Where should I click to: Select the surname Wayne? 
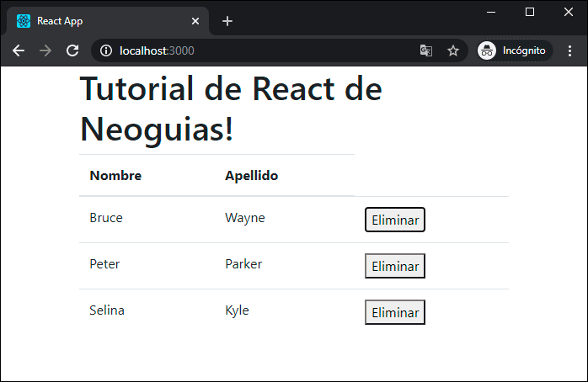245,218
